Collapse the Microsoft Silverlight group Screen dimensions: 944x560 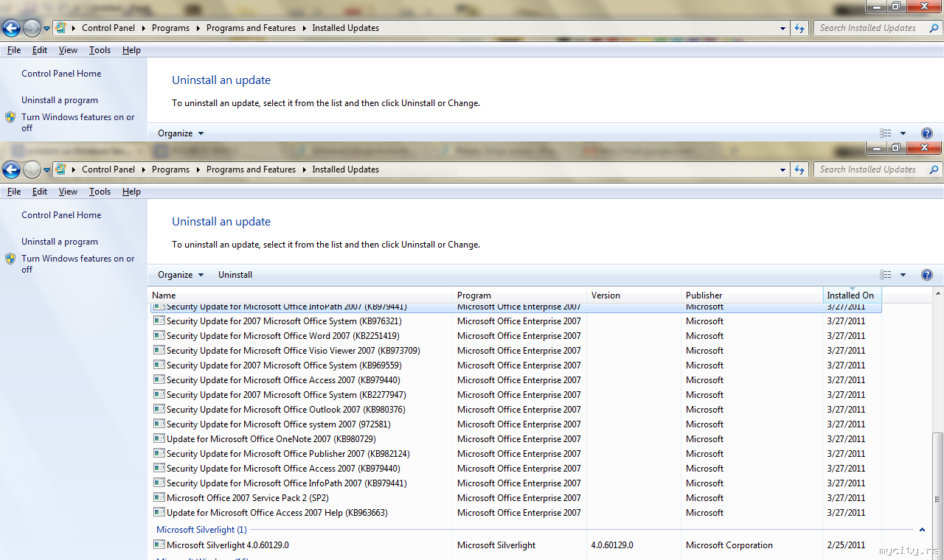[x=922, y=530]
